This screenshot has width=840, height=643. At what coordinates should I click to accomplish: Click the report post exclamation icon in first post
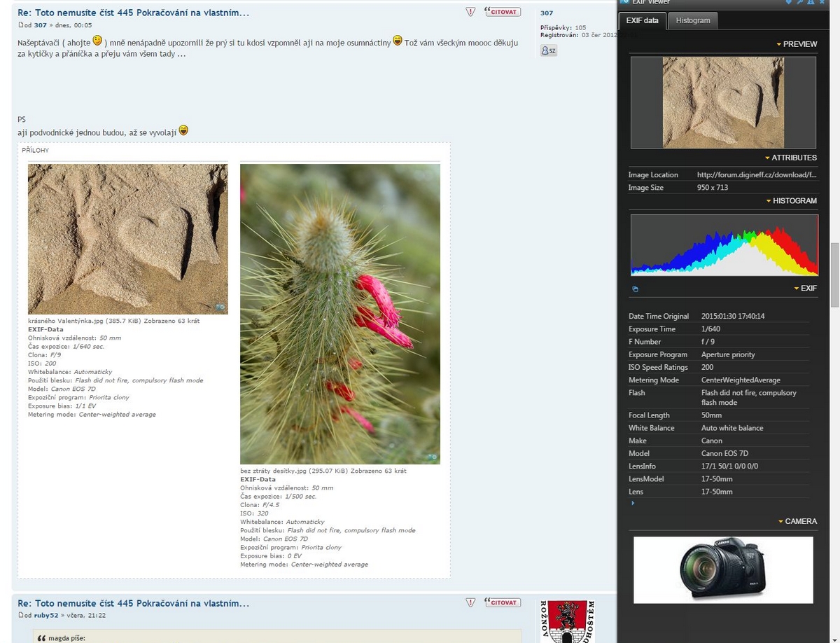[x=470, y=12]
